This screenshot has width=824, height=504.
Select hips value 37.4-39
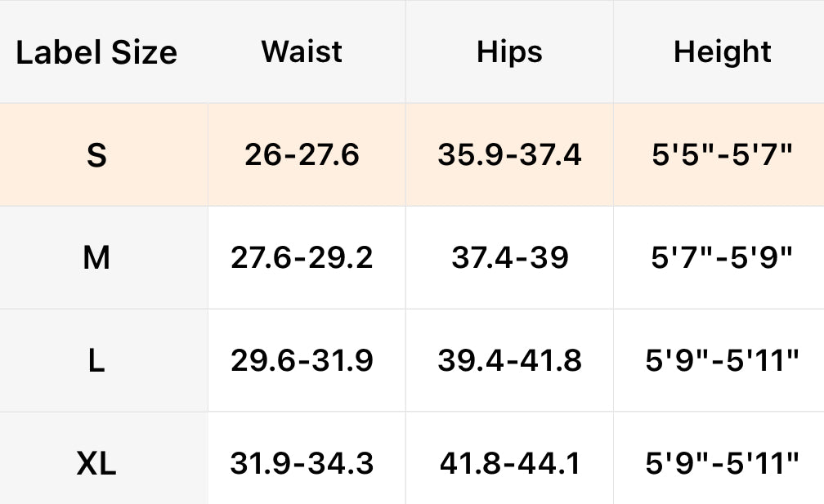[509, 258]
